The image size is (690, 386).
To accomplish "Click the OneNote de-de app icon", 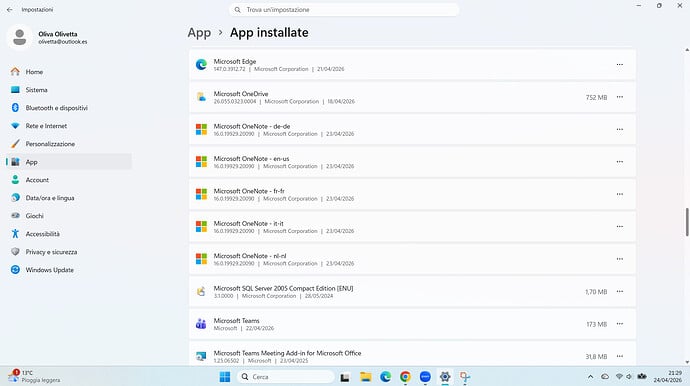I will tap(201, 129).
